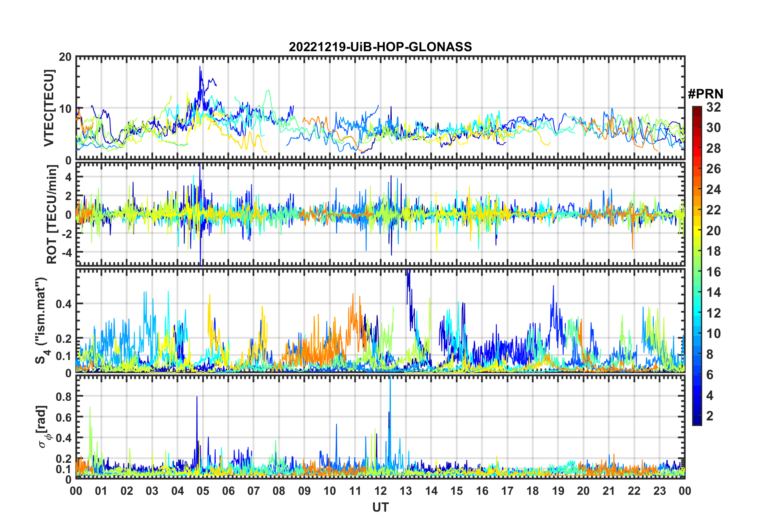Click the S4 ("ism.mat") y-axis label
This screenshot has height=532, width=761.
41,321
